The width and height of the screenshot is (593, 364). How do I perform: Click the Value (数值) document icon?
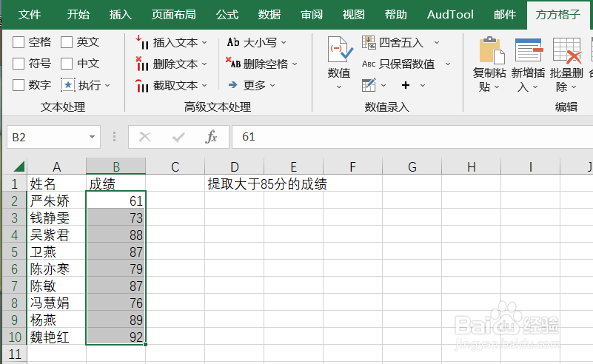tap(339, 49)
